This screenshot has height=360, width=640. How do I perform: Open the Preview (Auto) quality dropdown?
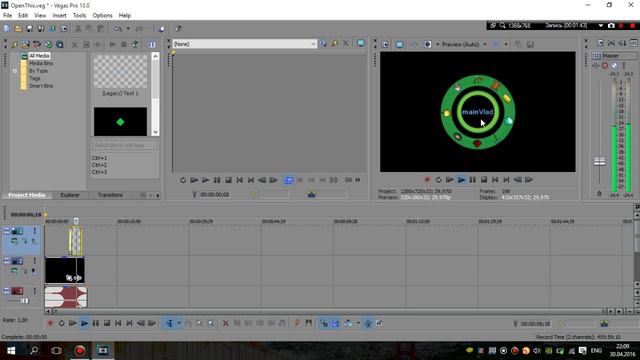[485, 44]
